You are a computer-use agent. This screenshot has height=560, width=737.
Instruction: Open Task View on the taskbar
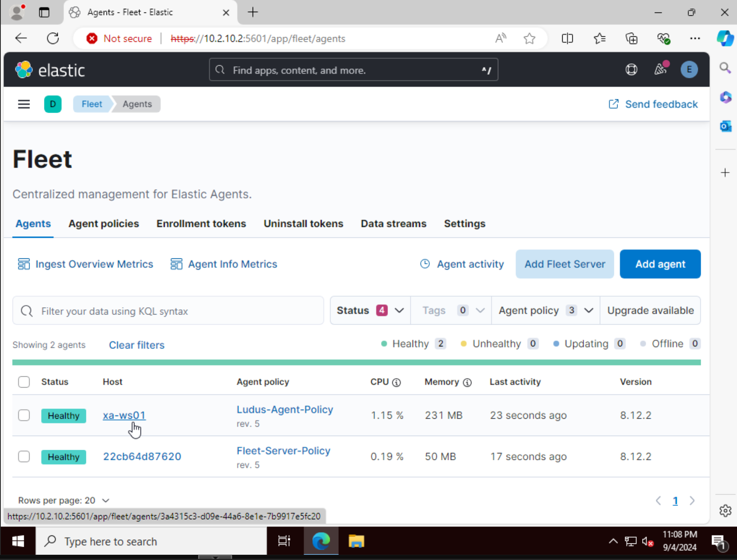[x=285, y=541]
